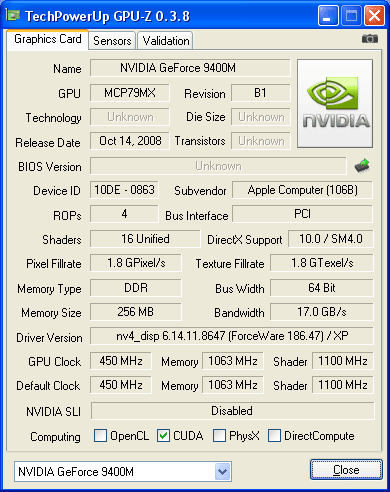Click the BIOS save chip icon

tap(362, 165)
